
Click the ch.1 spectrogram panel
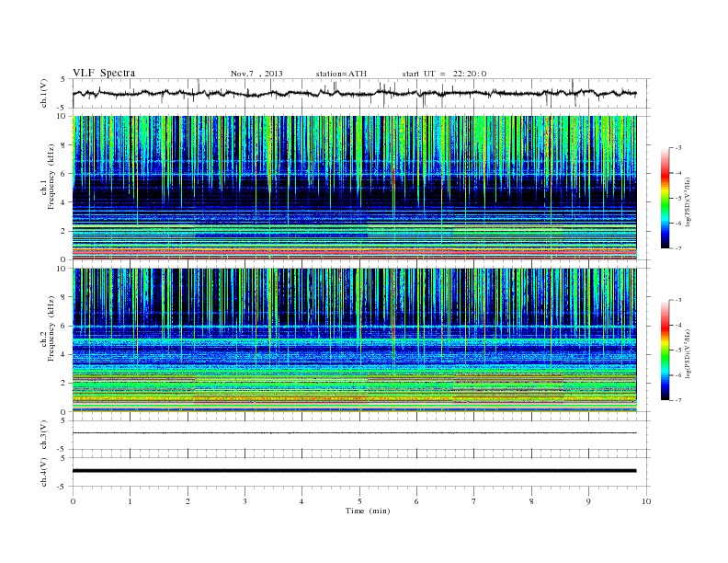coord(355,188)
